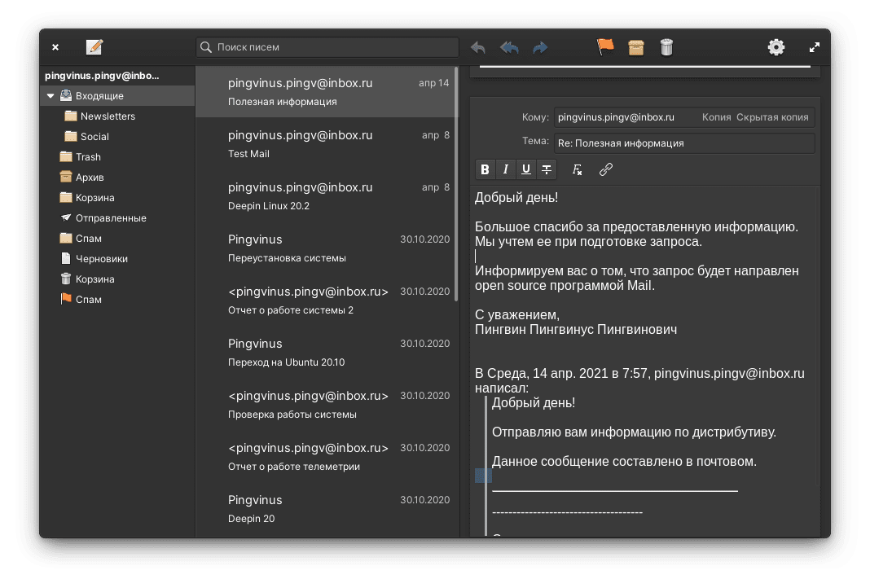This screenshot has width=870, height=588.
Task: Toggle strikethrough formatting
Action: [x=547, y=169]
